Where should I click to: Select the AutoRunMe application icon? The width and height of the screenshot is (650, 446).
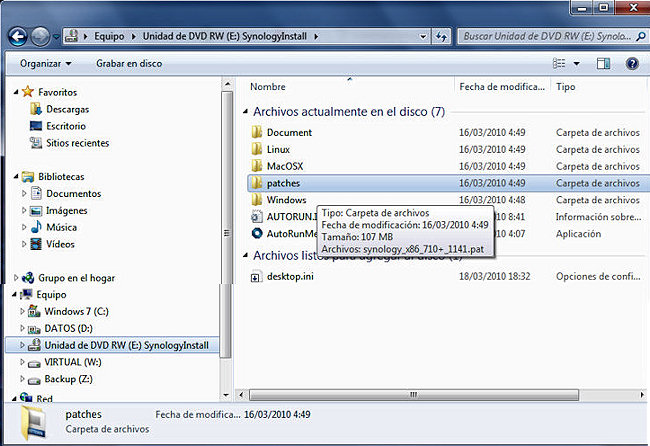tap(257, 233)
